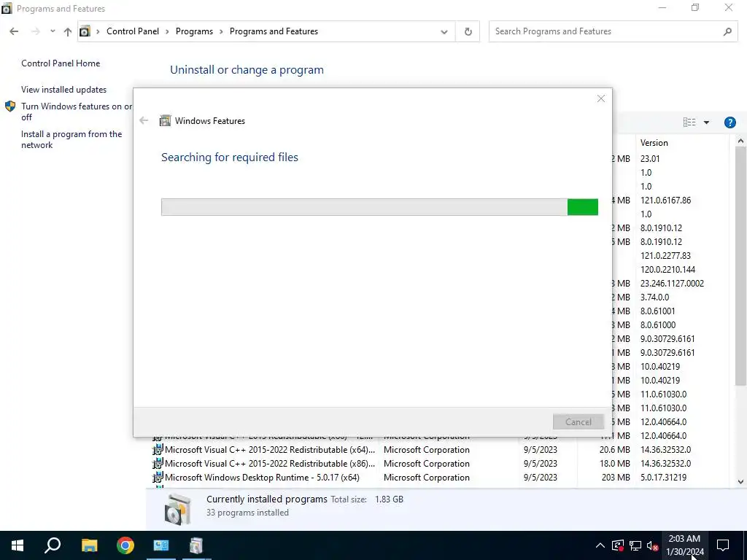Image resolution: width=747 pixels, height=560 pixels.
Task: Open the Action Center notifications
Action: (723, 545)
